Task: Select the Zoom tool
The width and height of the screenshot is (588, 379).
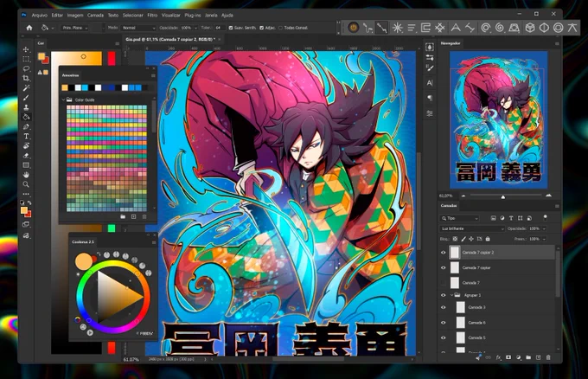Action: (26, 184)
